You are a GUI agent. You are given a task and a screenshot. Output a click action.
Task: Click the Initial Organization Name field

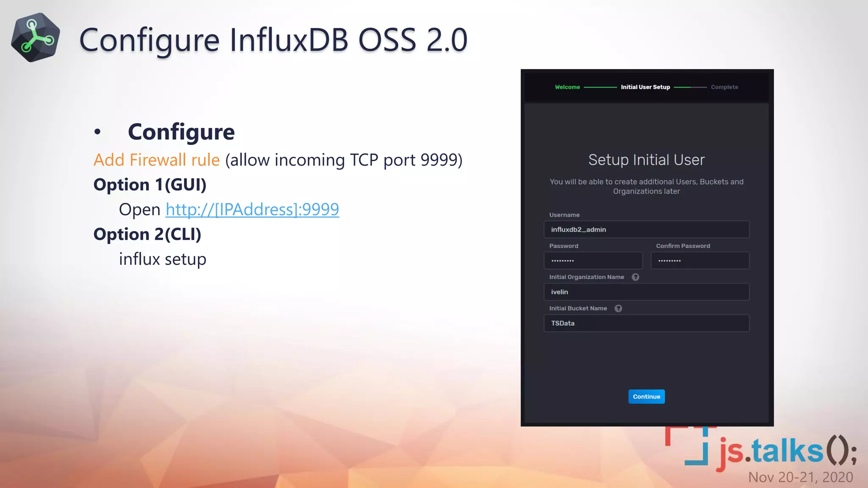pyautogui.click(x=646, y=292)
